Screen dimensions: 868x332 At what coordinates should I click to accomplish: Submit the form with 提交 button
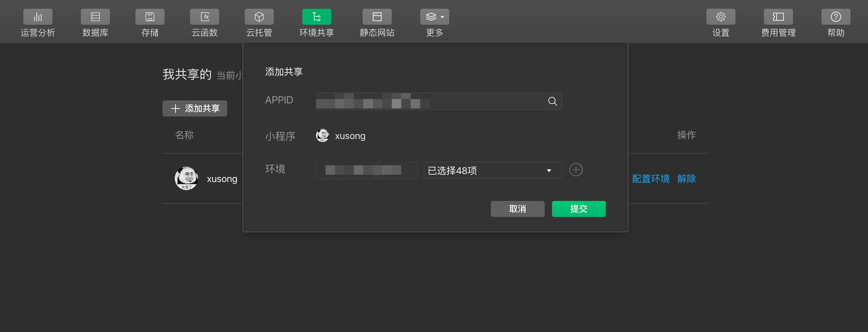(x=579, y=209)
